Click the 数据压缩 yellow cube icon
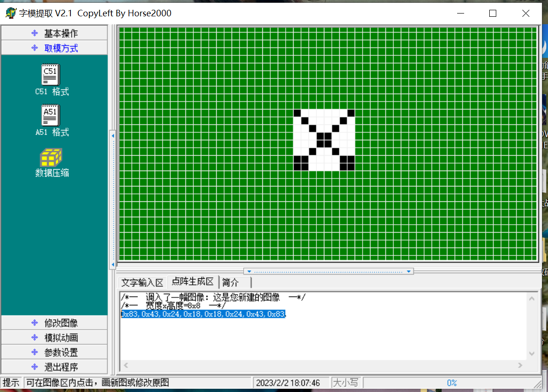Viewport: 548px width, 392px height. click(x=51, y=157)
